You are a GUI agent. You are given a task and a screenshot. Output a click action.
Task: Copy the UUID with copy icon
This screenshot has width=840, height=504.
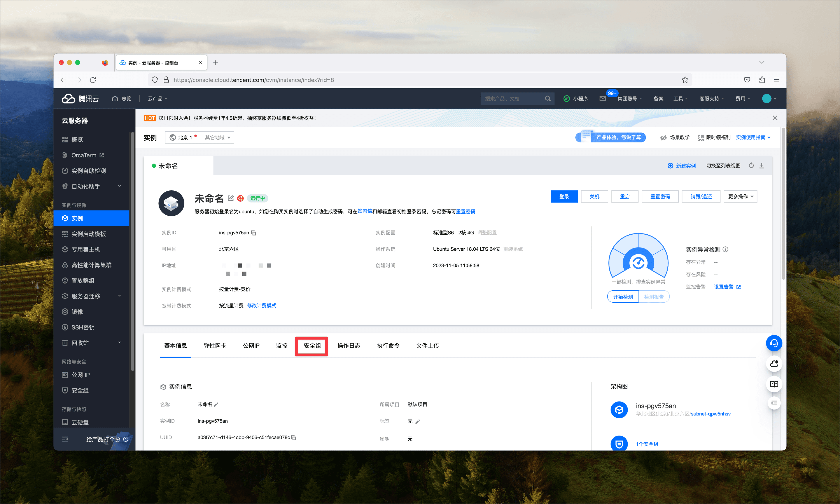click(x=294, y=438)
